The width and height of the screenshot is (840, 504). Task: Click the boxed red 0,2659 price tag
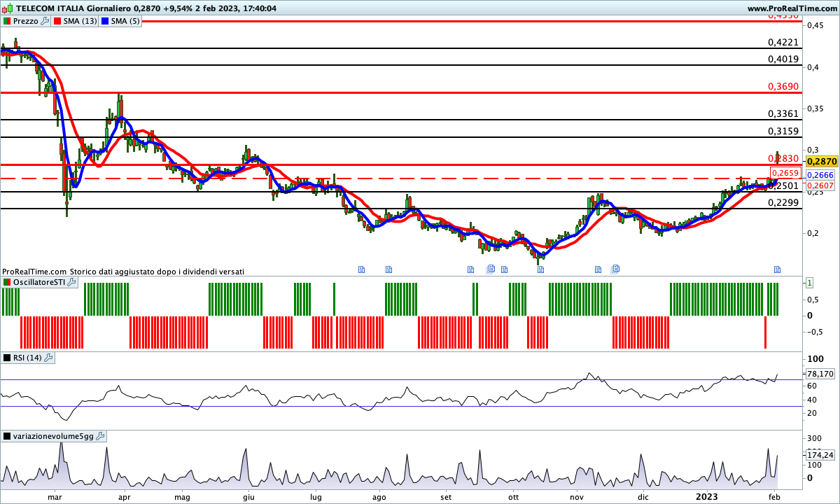point(785,173)
